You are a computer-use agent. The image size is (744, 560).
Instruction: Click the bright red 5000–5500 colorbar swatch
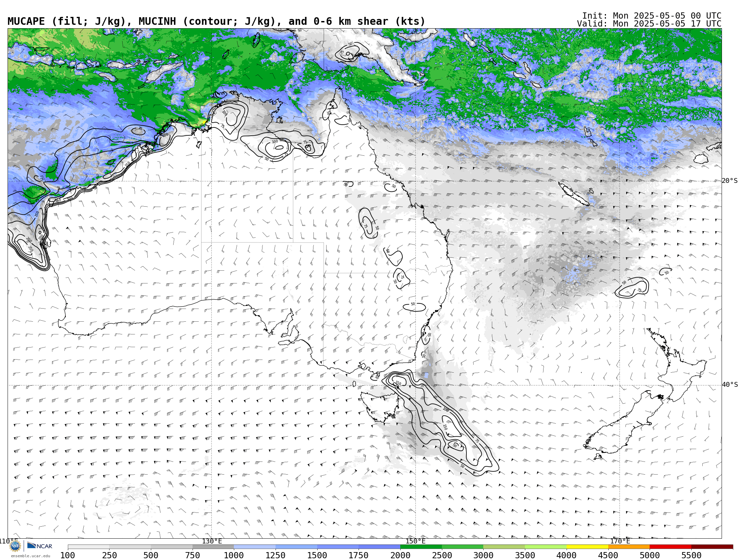(671, 547)
